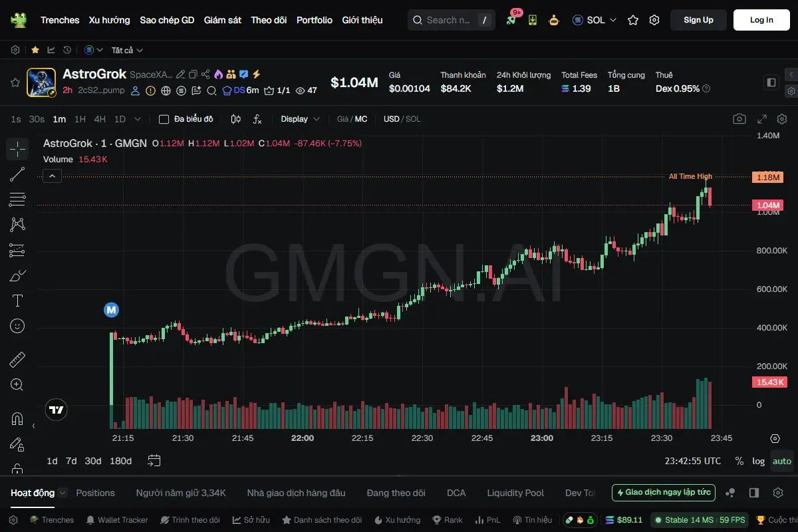The image size is (798, 532).
Task: Open favorites star icon in top bar
Action: 633,20
